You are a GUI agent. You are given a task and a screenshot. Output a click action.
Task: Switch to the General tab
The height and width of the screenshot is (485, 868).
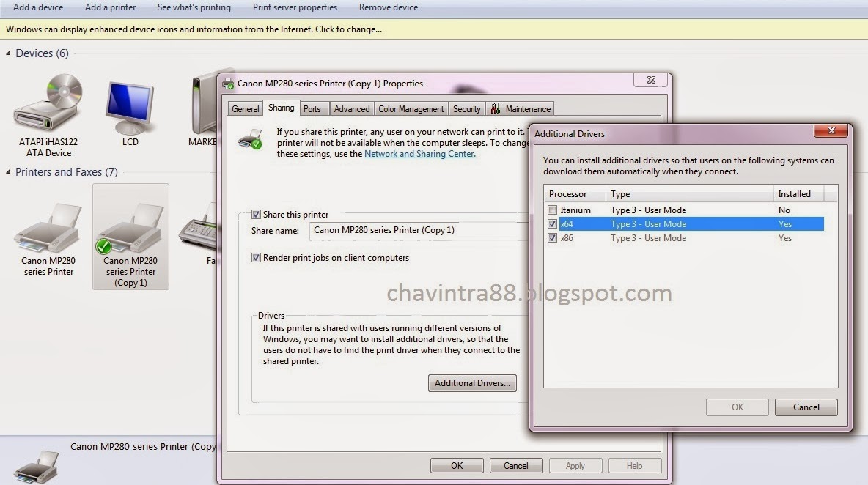click(x=246, y=109)
